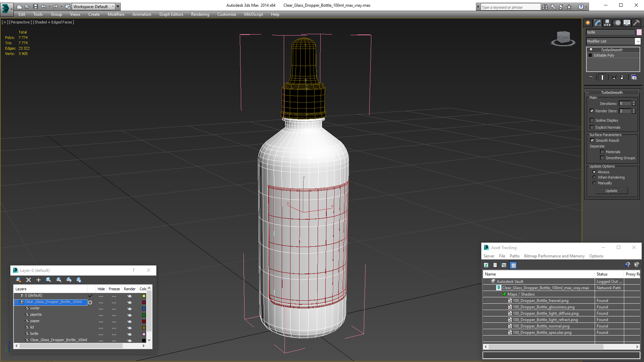Click the Freeze column header in Layers
This screenshot has width=644, height=362.
(114, 289)
